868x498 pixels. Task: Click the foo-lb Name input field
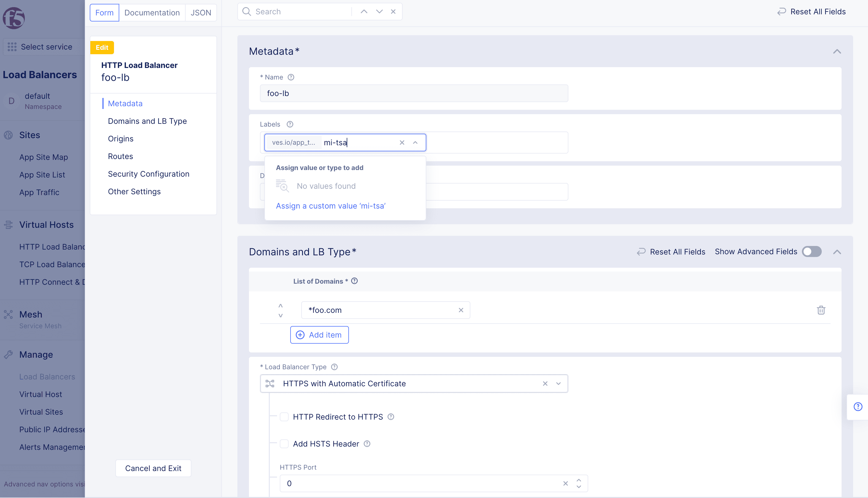(x=414, y=93)
